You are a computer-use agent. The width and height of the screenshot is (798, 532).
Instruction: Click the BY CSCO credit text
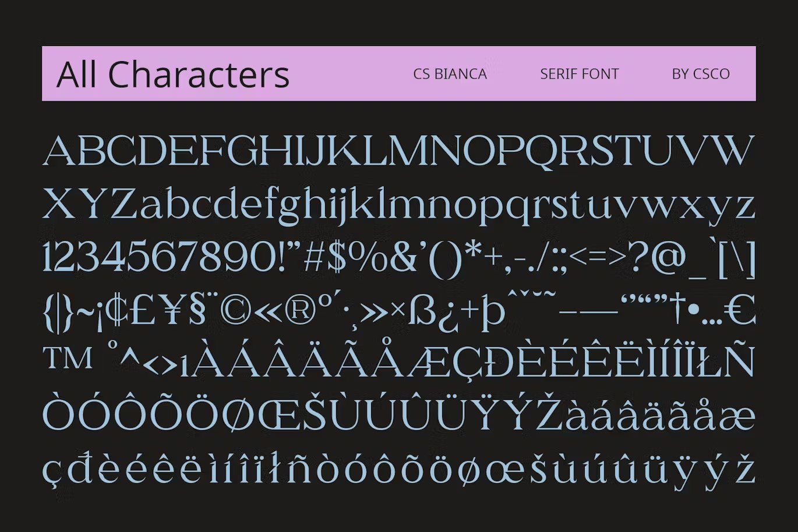coord(701,74)
